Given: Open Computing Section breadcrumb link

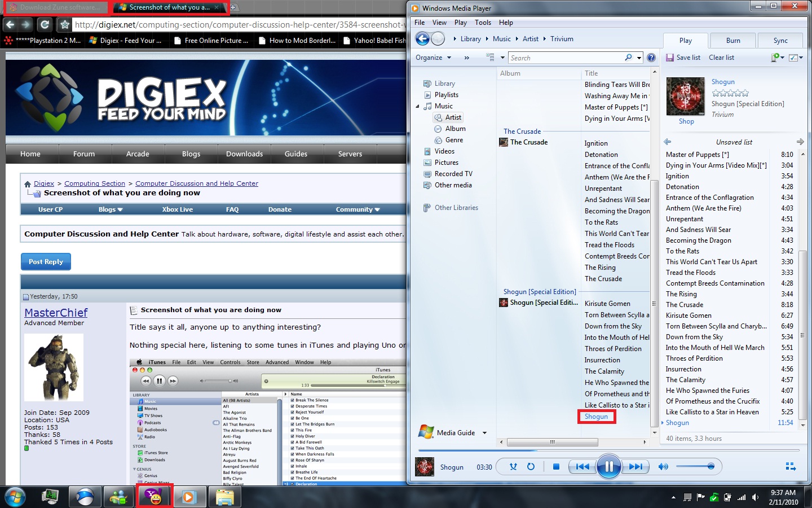Looking at the screenshot, I should point(95,183).
